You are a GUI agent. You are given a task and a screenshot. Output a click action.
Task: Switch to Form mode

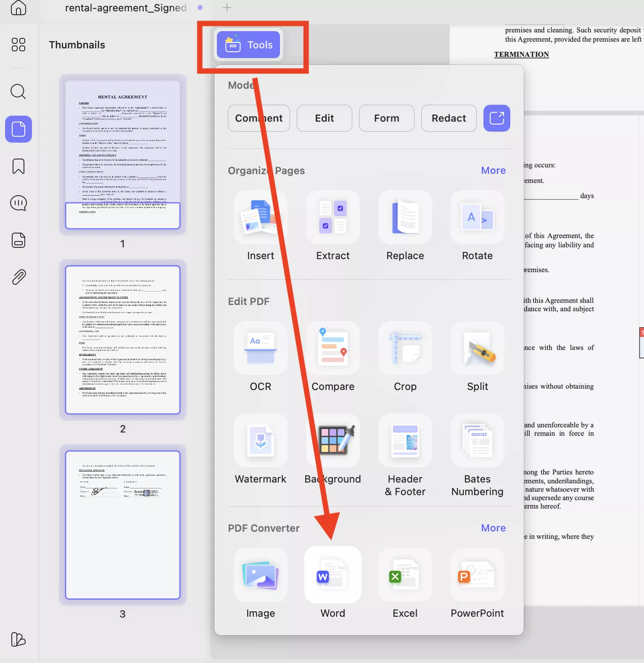tap(387, 118)
